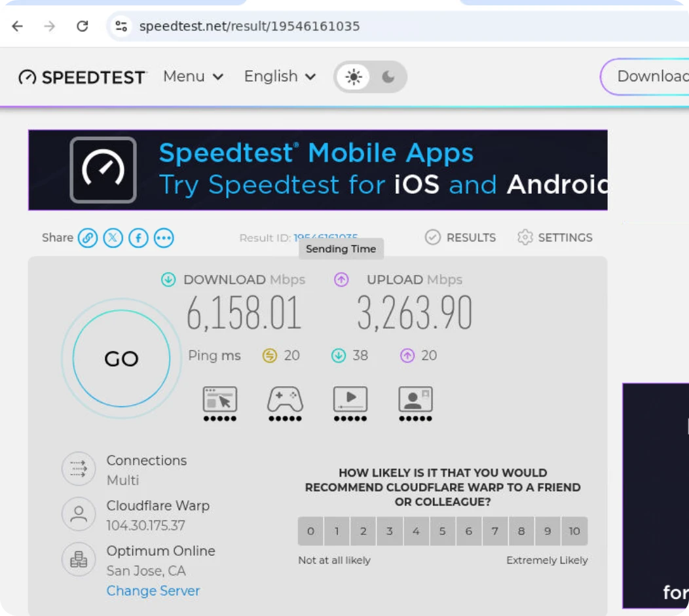Switch to light mode sun toggle

tap(353, 77)
